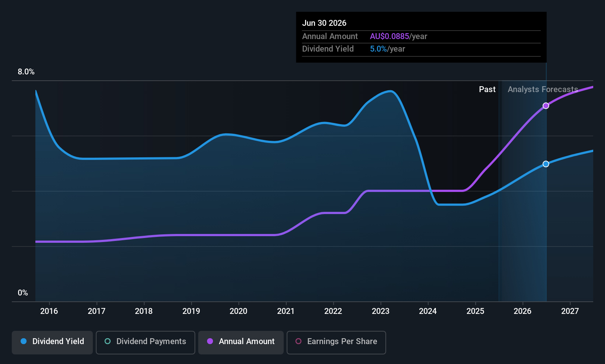The image size is (605, 364).
Task: Click the teal circle in Dividend Payments legend
Action: click(108, 341)
